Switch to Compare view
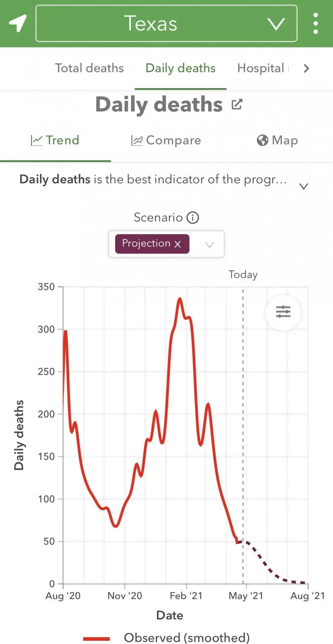 tap(166, 140)
